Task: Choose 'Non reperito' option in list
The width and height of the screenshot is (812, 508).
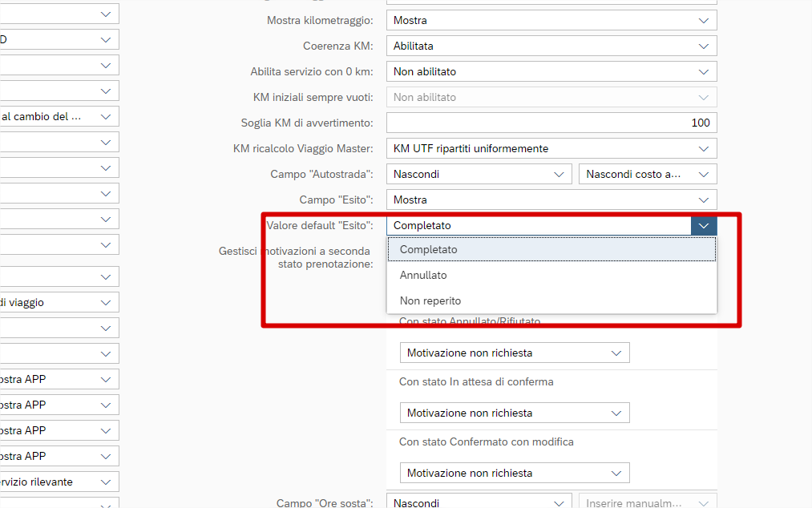Action: pos(430,300)
